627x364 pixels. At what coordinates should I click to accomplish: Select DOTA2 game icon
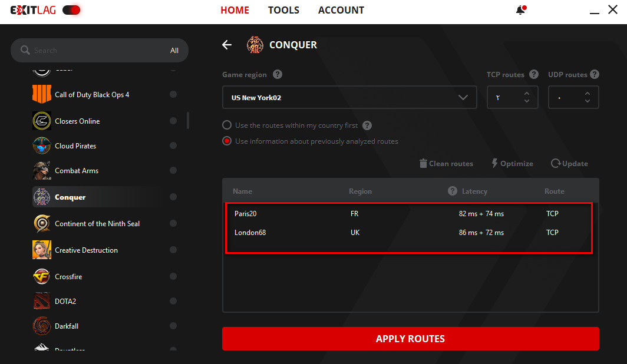[x=42, y=301]
